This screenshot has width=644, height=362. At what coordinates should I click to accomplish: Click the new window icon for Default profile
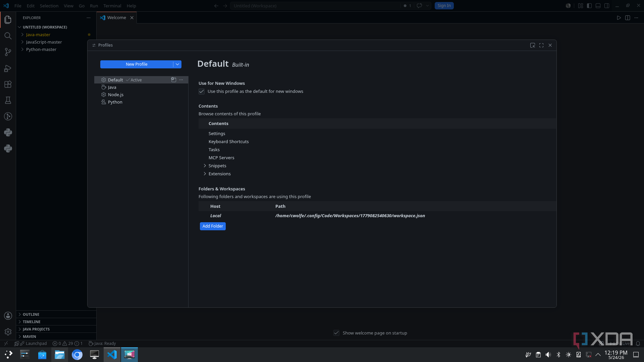(173, 80)
